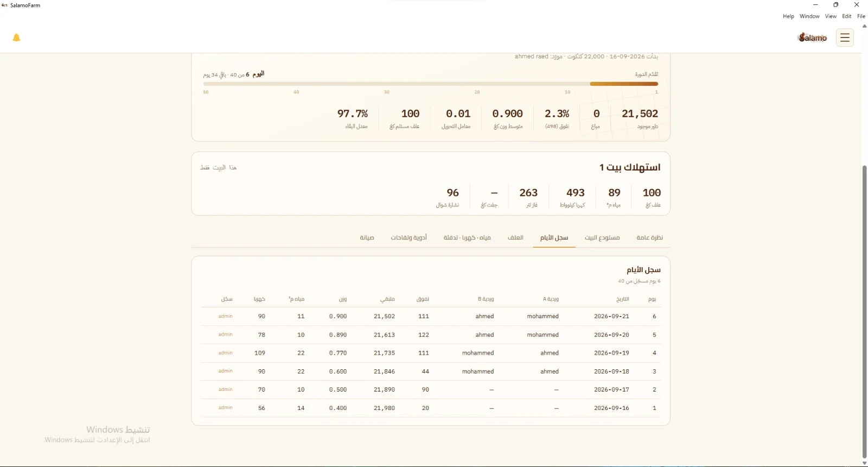Image resolution: width=868 pixels, height=467 pixels.
Task: Click the date 2026-09-16 cell
Action: 611,408
